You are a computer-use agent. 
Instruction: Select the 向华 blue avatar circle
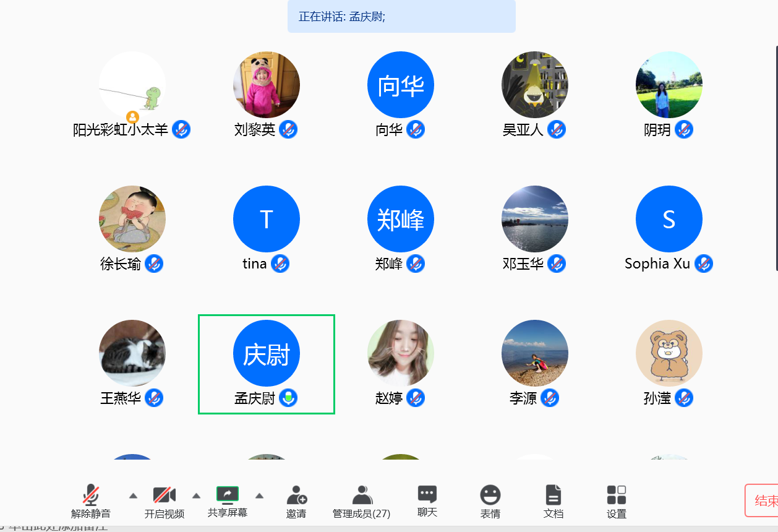(x=401, y=85)
